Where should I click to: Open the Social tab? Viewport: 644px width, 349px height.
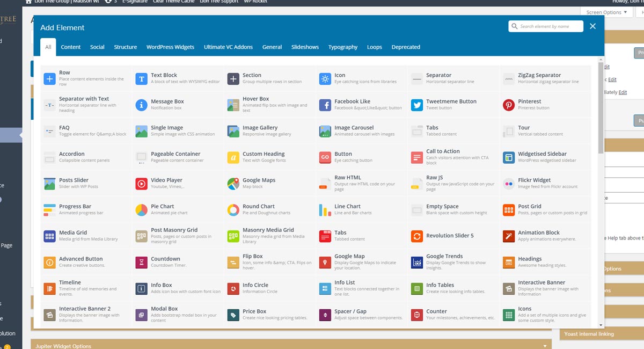(x=97, y=47)
